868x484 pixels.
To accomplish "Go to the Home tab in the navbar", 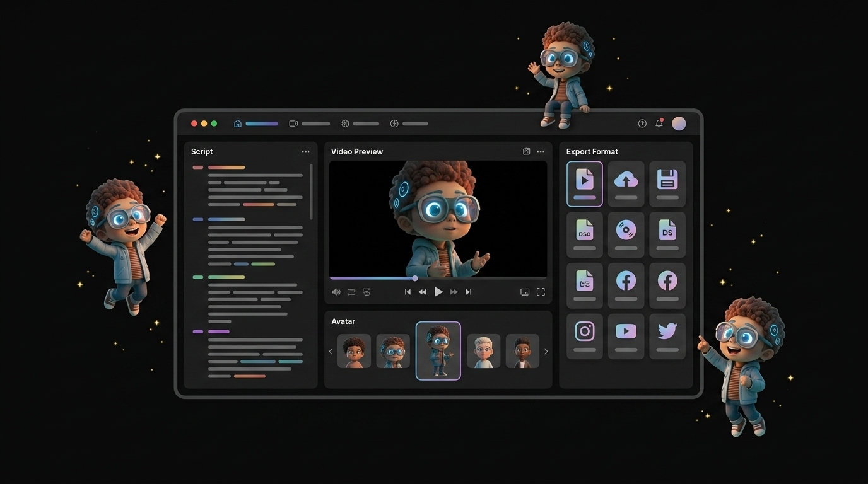I will pyautogui.click(x=237, y=124).
